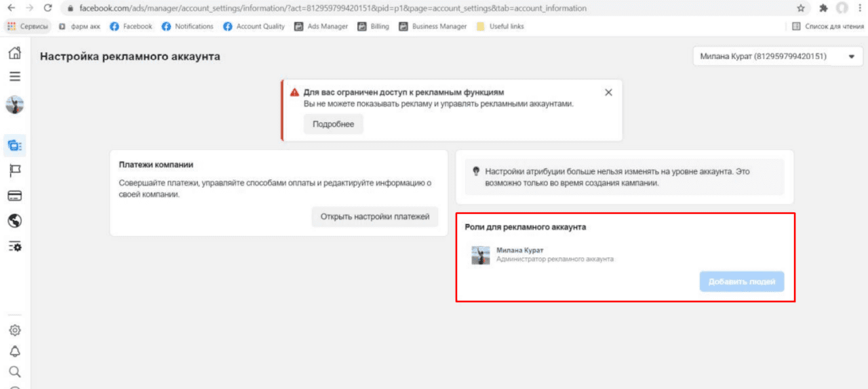
Task: Click the Платежи компании heading
Action: (157, 165)
